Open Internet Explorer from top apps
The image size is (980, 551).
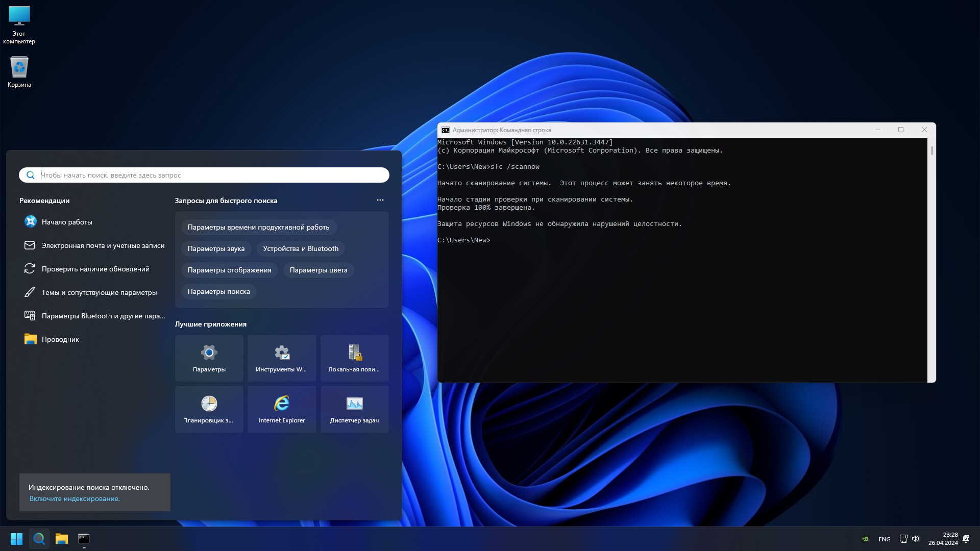coord(281,409)
